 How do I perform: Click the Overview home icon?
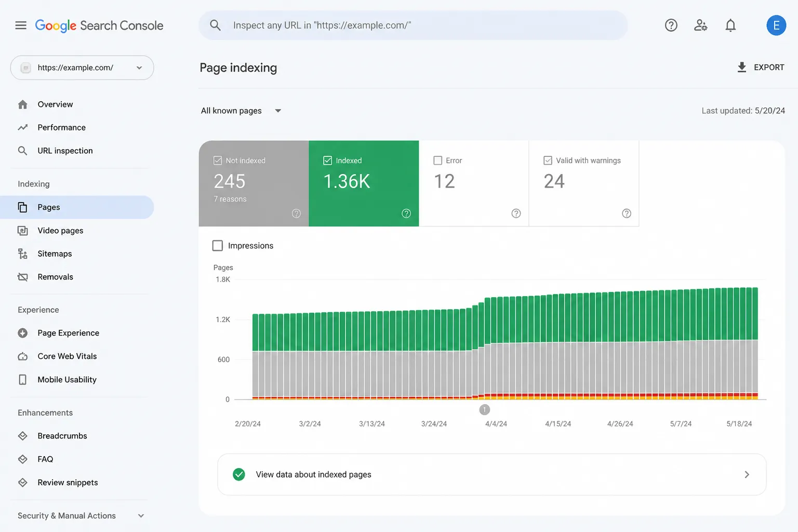click(23, 104)
